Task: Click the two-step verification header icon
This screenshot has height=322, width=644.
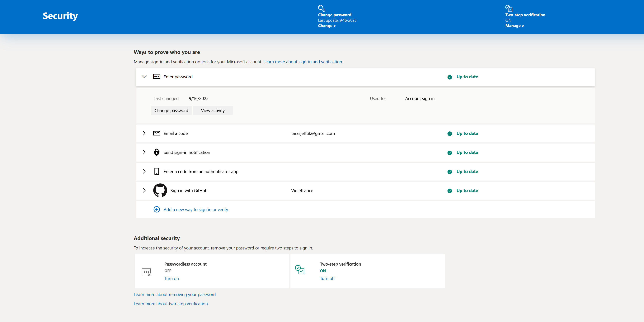Action: click(x=509, y=8)
